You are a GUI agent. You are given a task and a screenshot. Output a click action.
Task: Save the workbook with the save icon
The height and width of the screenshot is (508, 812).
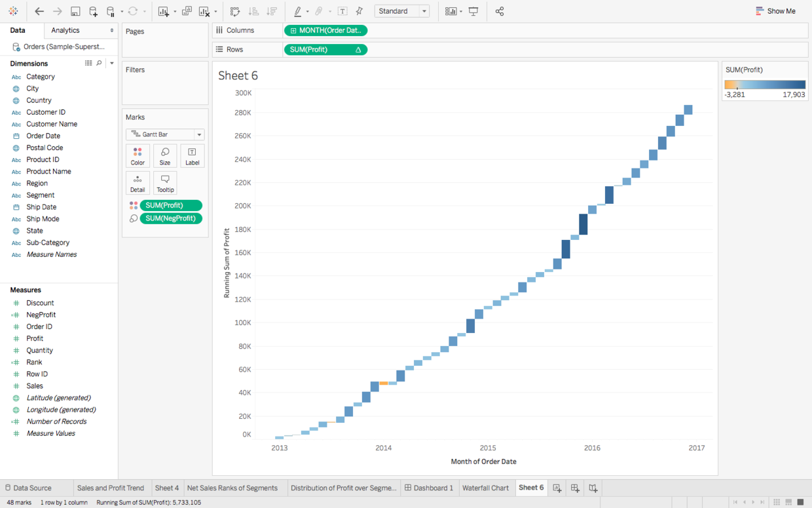(x=75, y=11)
